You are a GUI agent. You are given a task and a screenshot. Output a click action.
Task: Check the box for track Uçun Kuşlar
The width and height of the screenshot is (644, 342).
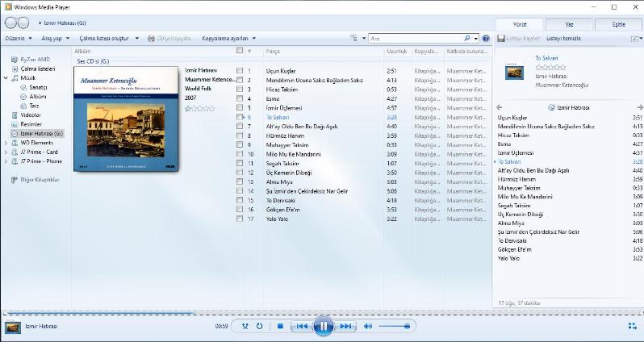[x=240, y=71]
